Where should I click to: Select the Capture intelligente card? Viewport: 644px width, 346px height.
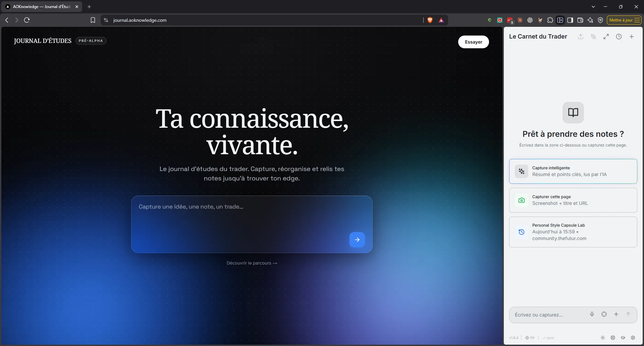pos(573,171)
